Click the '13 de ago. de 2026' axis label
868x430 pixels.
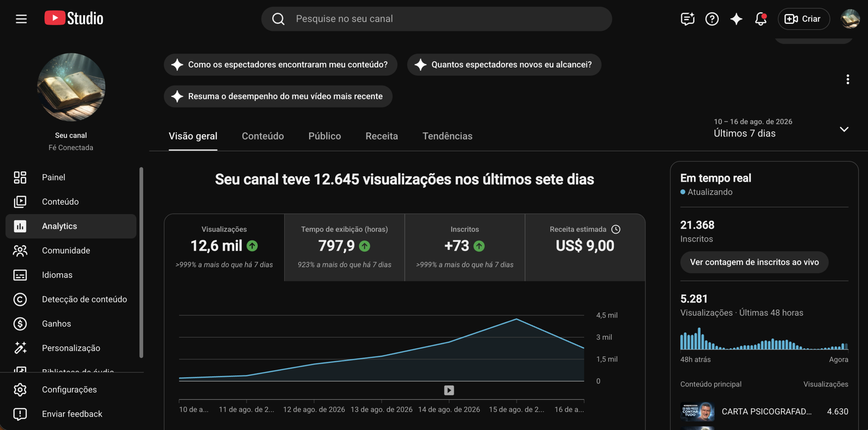coord(381,409)
